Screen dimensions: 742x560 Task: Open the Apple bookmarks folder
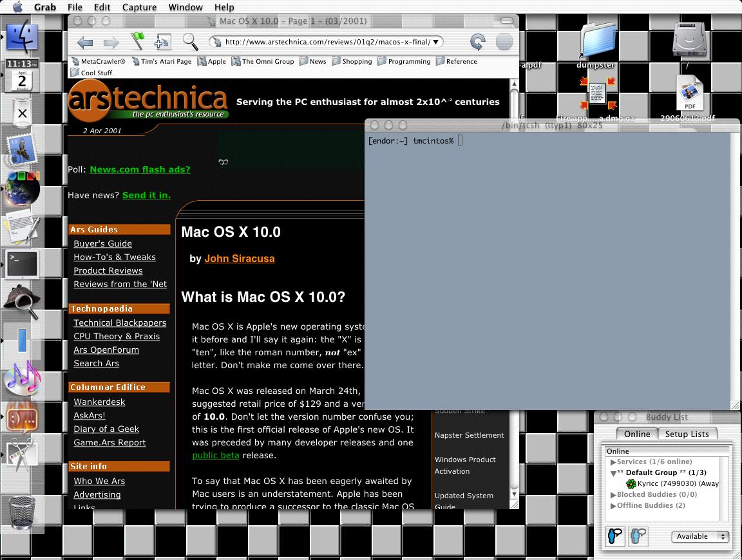[x=211, y=62]
